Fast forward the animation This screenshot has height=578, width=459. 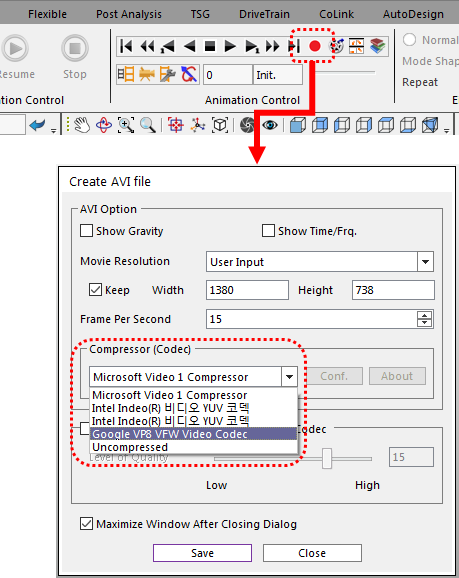(x=273, y=46)
